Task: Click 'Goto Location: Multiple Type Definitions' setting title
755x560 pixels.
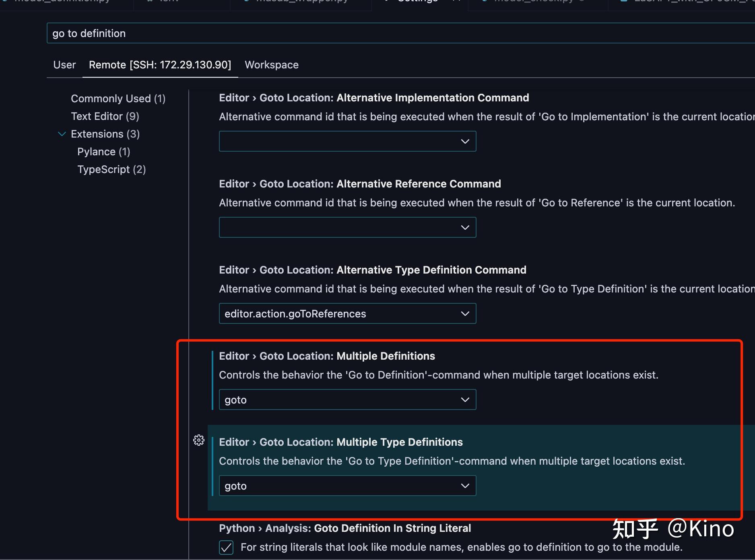Action: [341, 442]
